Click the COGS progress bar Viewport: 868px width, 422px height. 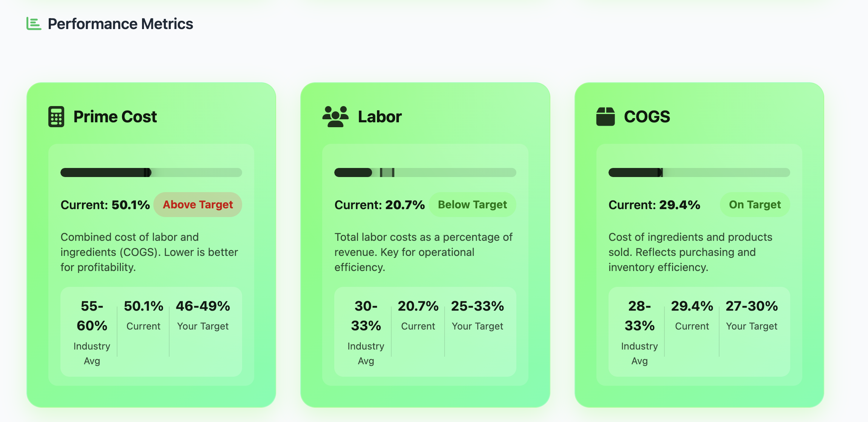(x=699, y=172)
